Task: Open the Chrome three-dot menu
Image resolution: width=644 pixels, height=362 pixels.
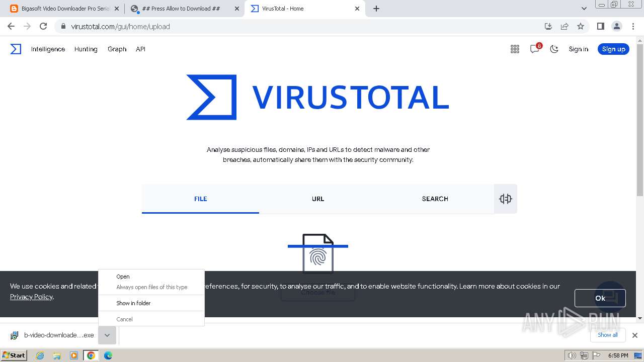Action: point(632,26)
